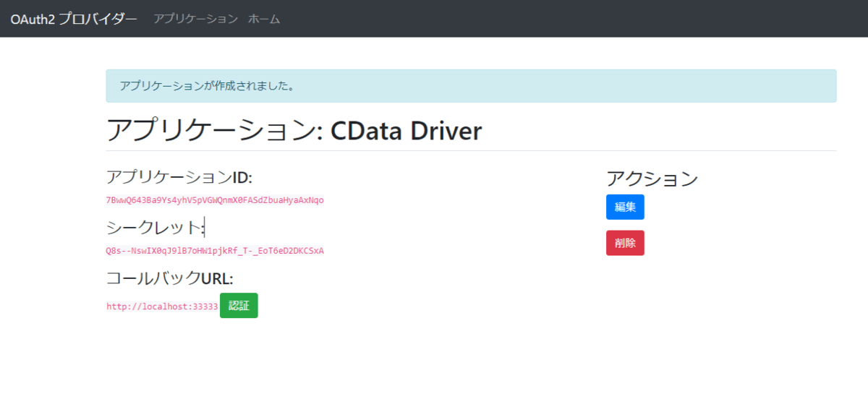868x412 pixels.
Task: Click the callback URL http://localhost:33333
Action: click(162, 306)
